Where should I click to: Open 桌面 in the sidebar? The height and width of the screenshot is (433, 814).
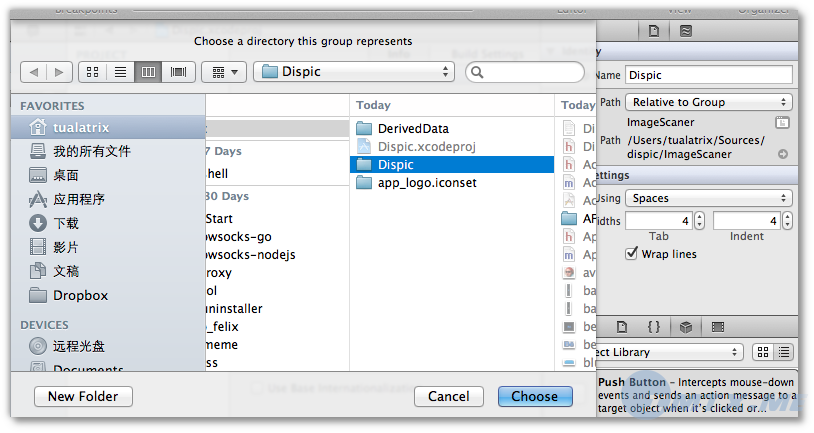[x=108, y=175]
